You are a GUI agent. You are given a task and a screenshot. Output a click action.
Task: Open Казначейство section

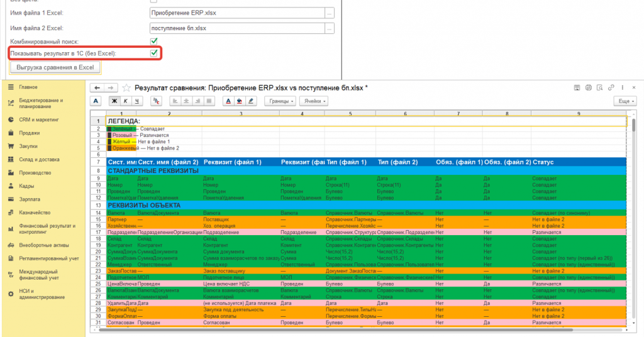35,213
